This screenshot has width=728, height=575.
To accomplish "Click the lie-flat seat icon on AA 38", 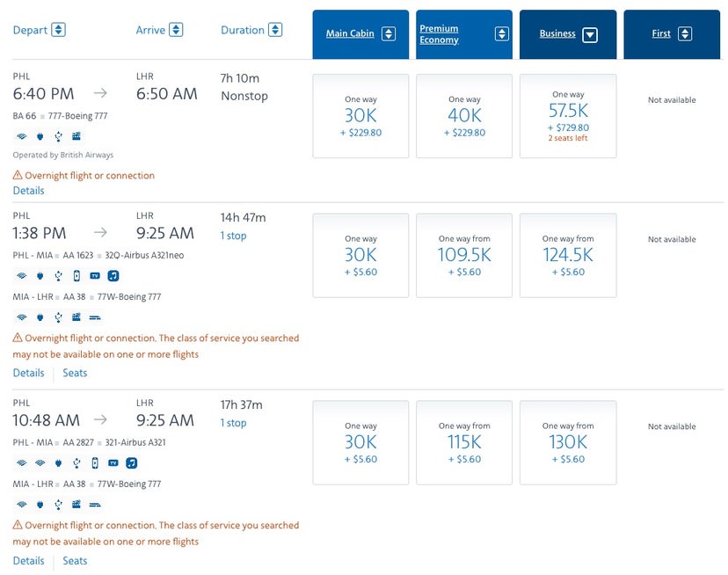I will click(95, 317).
